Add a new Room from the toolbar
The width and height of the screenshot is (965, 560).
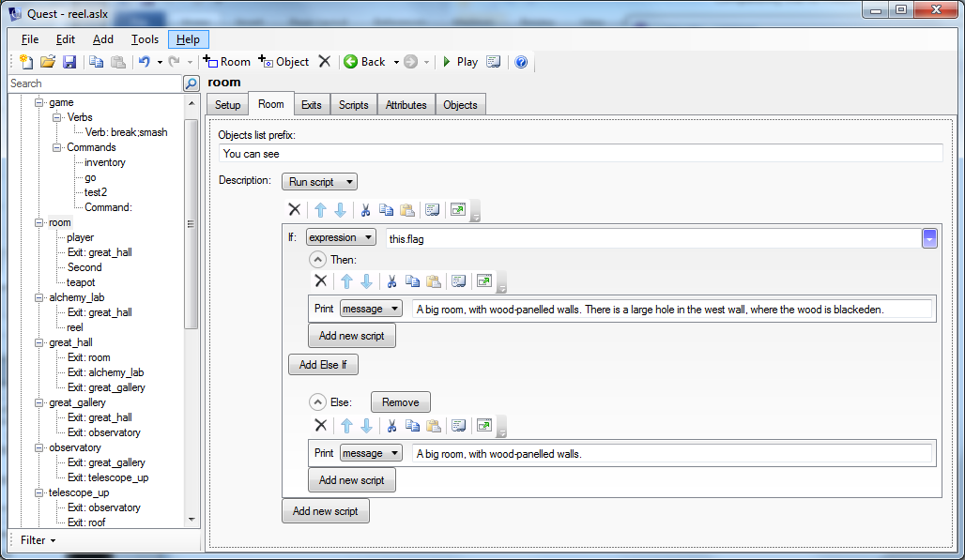point(227,62)
